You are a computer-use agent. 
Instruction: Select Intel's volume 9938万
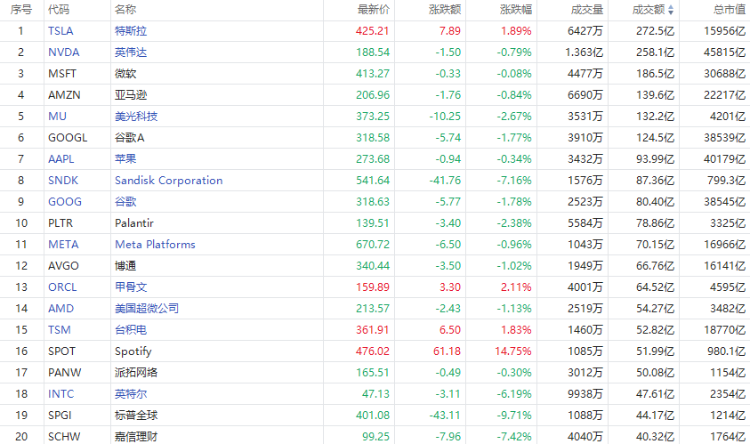point(585,394)
